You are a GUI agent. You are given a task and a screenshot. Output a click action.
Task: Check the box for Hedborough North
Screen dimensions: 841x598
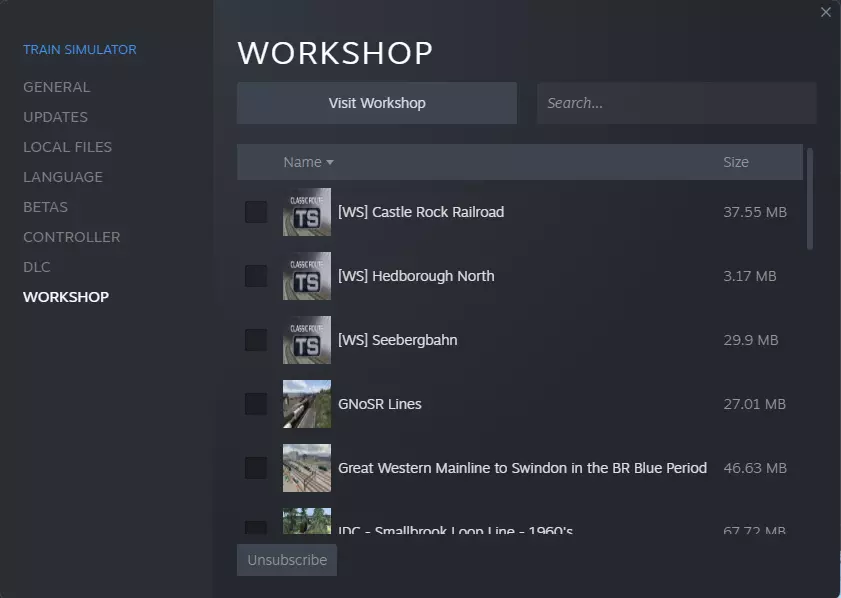[256, 276]
